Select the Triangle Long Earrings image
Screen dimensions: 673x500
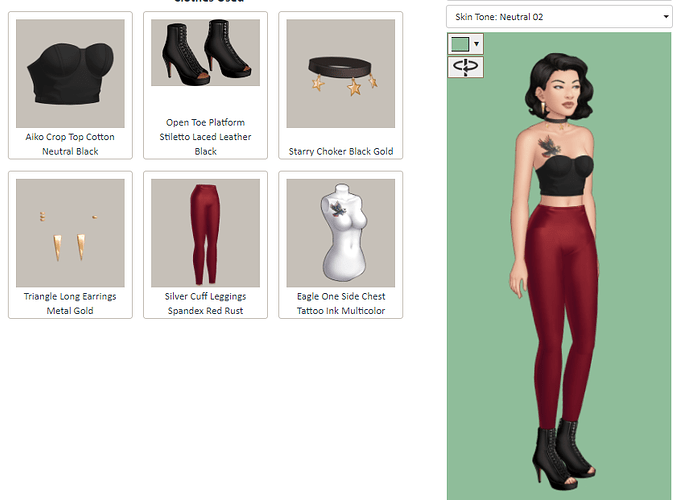click(x=70, y=233)
